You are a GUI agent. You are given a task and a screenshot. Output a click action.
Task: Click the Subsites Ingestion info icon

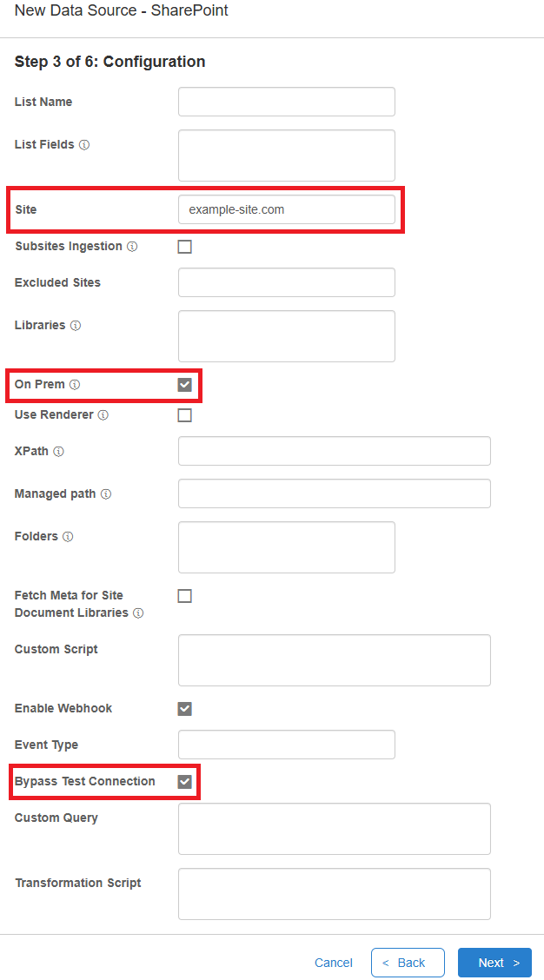tap(132, 247)
